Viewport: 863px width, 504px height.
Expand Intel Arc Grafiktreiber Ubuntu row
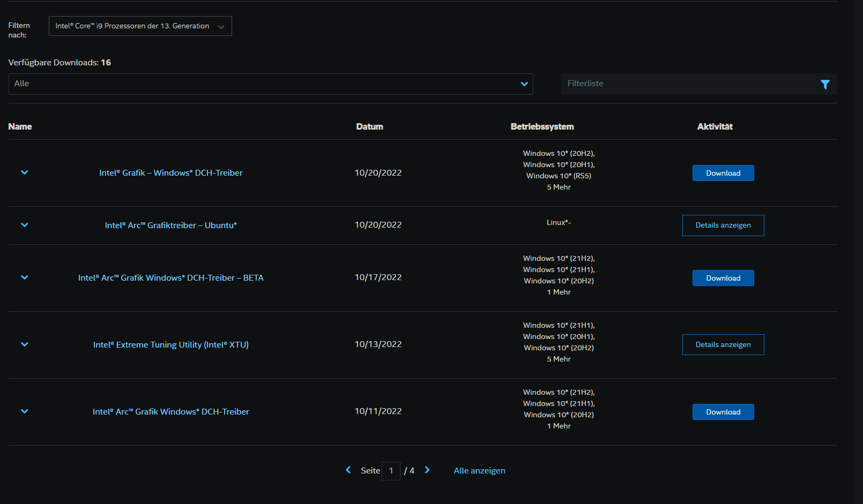(x=24, y=225)
